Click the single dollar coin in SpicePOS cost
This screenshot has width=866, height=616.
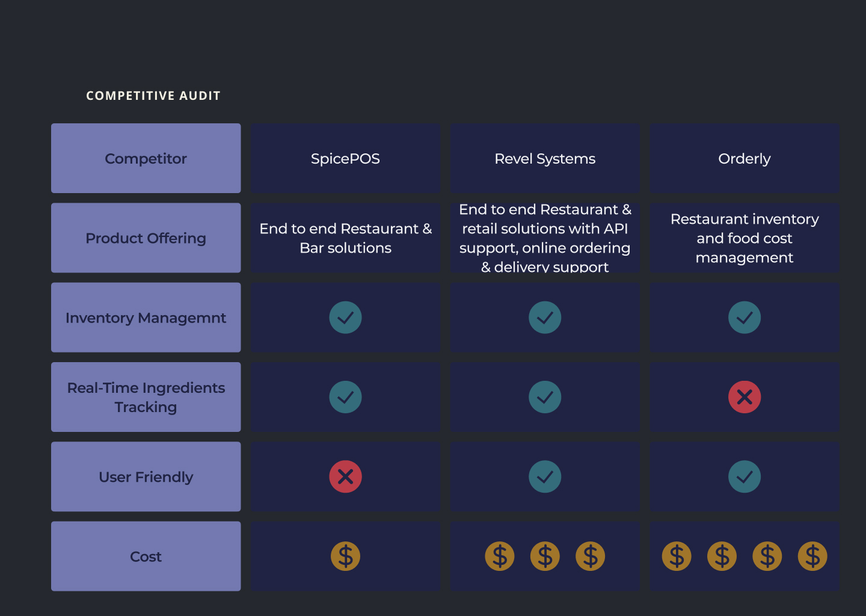(x=345, y=556)
